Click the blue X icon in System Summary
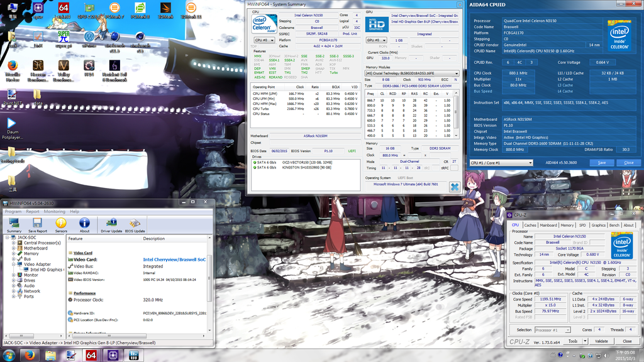Screen dimensions: 644x362 pyautogui.click(x=454, y=187)
